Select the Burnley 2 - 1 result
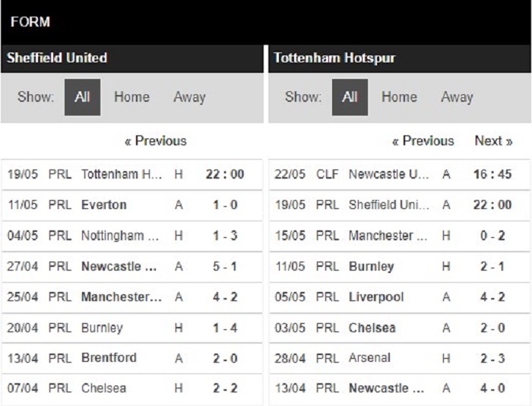Image resolution: width=532 pixels, height=406 pixels. (x=399, y=266)
